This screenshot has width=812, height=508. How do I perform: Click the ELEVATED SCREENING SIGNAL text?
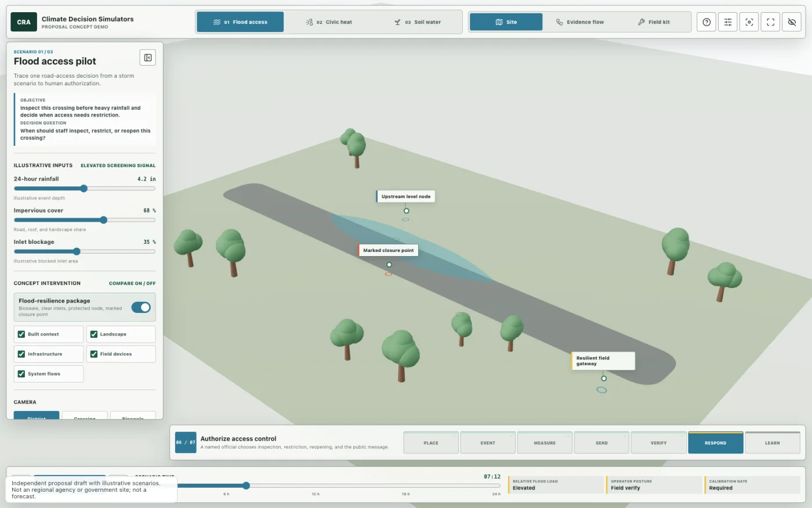[118, 165]
